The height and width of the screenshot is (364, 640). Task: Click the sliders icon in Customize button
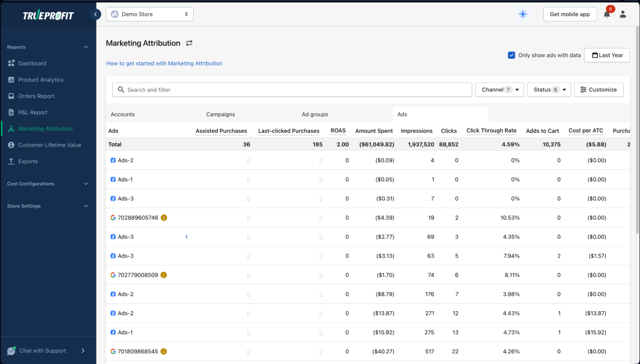(x=583, y=90)
